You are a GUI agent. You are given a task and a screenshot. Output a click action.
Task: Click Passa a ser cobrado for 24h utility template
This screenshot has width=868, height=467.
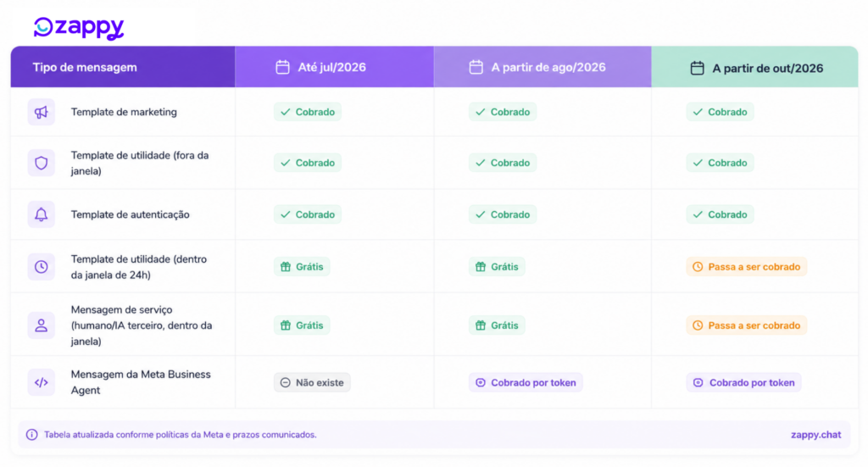coord(747,267)
